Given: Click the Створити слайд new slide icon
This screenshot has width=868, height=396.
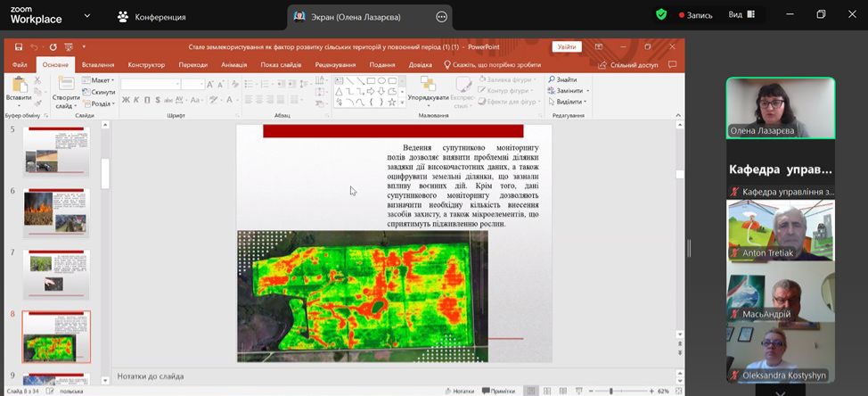Looking at the screenshot, I should pyautogui.click(x=66, y=84).
